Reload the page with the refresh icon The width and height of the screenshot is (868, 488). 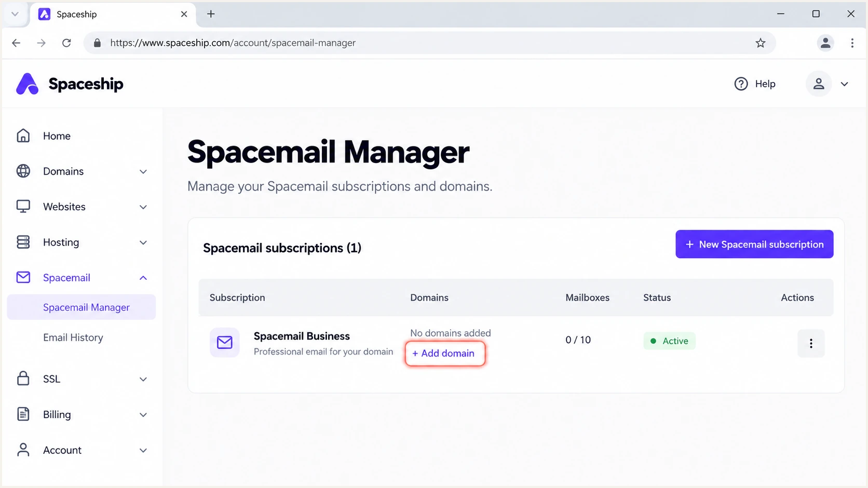(x=66, y=43)
